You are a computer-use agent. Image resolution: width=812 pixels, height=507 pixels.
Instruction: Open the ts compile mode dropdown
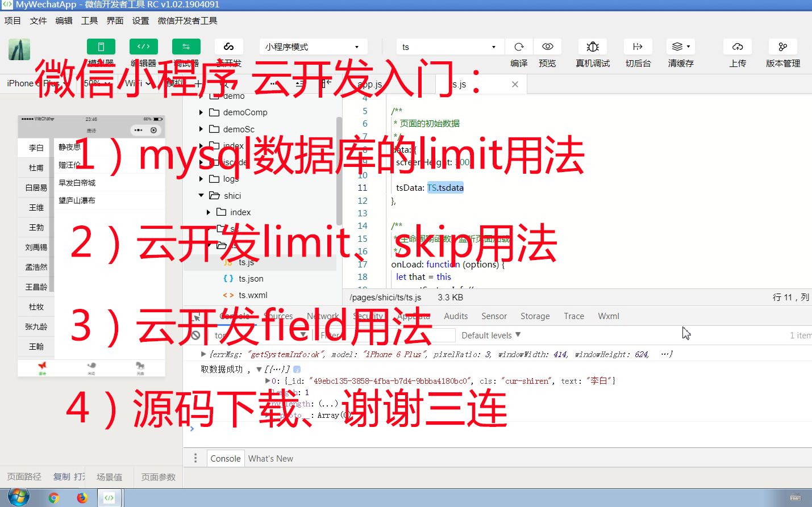(450, 47)
